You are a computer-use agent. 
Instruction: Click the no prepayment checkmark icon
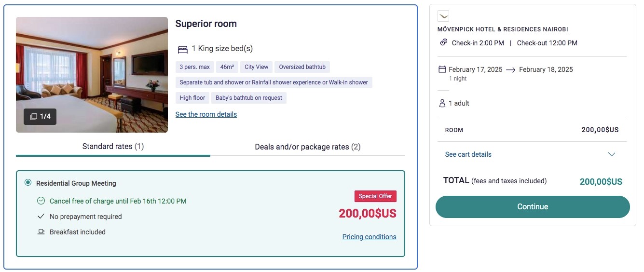[41, 217]
